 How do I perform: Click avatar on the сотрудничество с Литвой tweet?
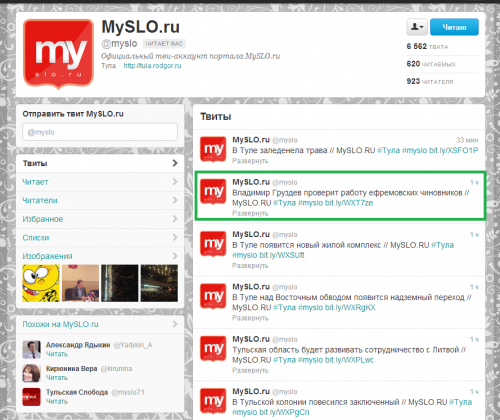[x=213, y=349]
